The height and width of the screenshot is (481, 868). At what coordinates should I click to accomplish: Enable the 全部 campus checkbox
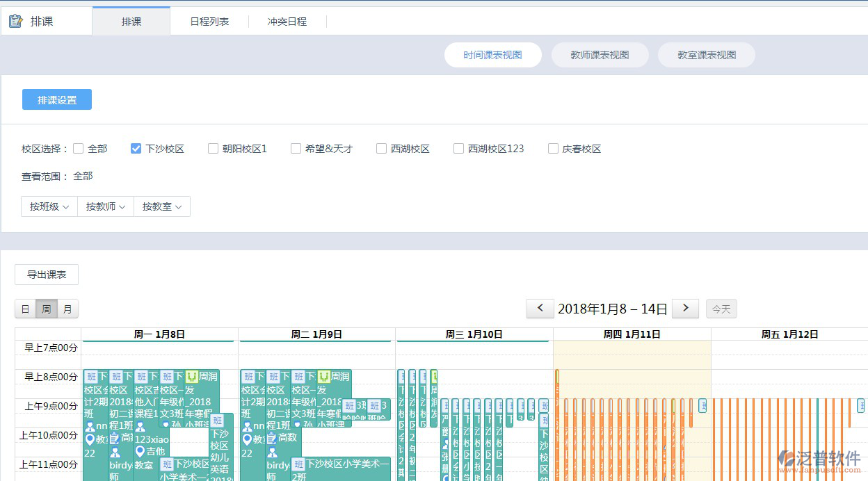tap(79, 148)
